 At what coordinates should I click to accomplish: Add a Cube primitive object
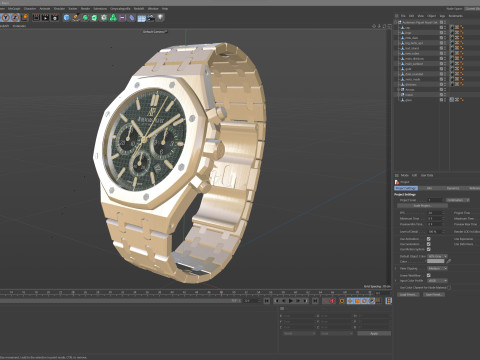(x=66, y=18)
